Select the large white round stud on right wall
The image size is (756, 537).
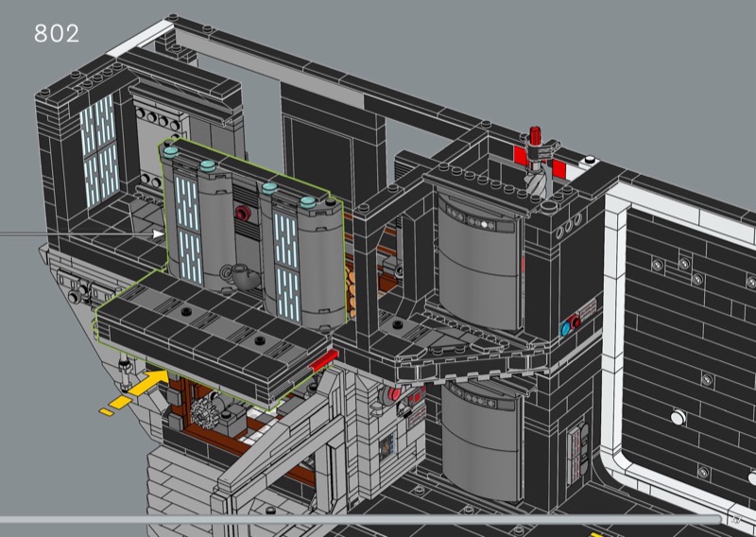(x=677, y=418)
